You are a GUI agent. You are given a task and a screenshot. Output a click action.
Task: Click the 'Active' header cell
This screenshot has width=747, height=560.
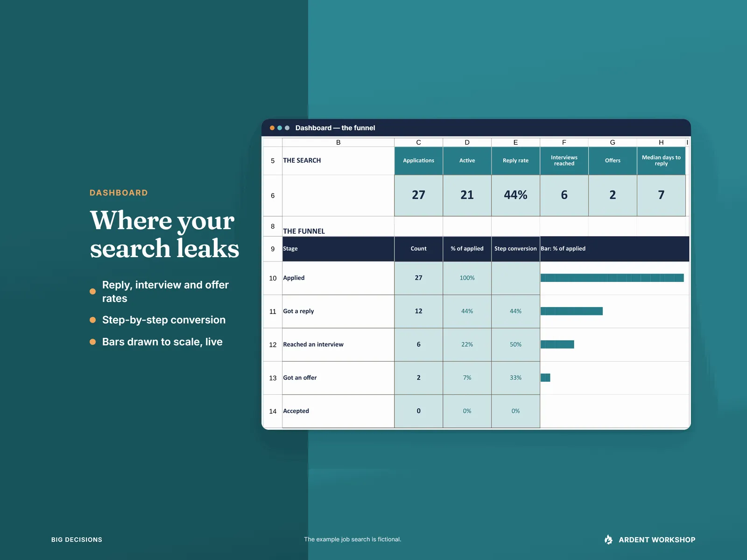click(x=467, y=161)
